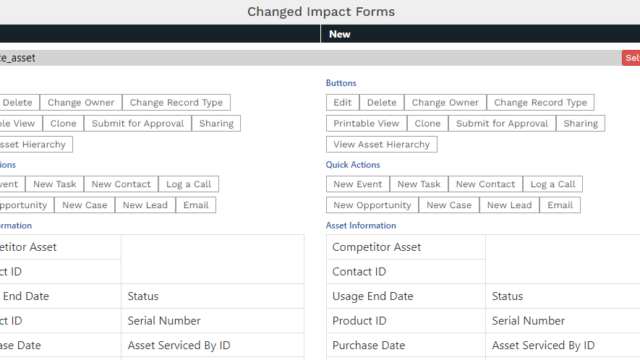Select the Status field in the New column
This screenshot has height=360, width=640.
(563, 296)
